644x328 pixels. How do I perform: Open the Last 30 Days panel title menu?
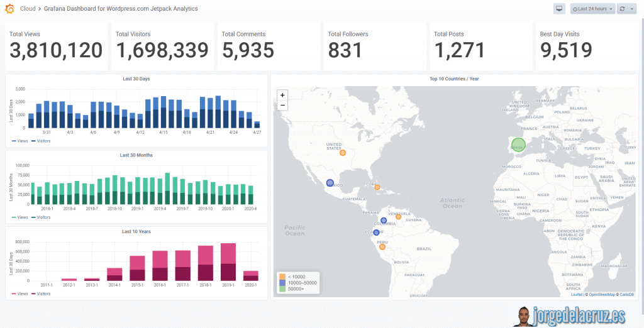(x=136, y=79)
